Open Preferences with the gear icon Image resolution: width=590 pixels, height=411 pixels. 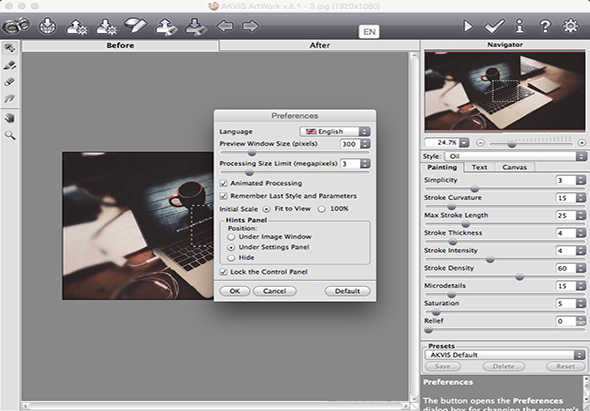click(x=570, y=26)
